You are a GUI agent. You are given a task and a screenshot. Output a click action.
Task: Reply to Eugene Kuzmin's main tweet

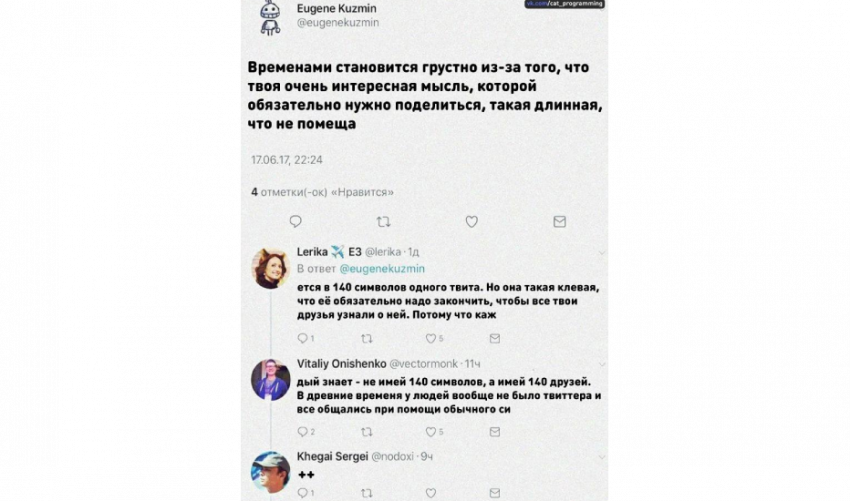295,221
